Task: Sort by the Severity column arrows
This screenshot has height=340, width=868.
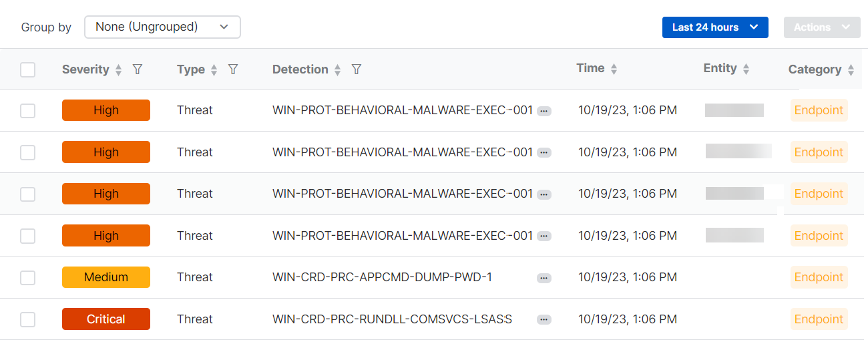Action: click(x=119, y=70)
